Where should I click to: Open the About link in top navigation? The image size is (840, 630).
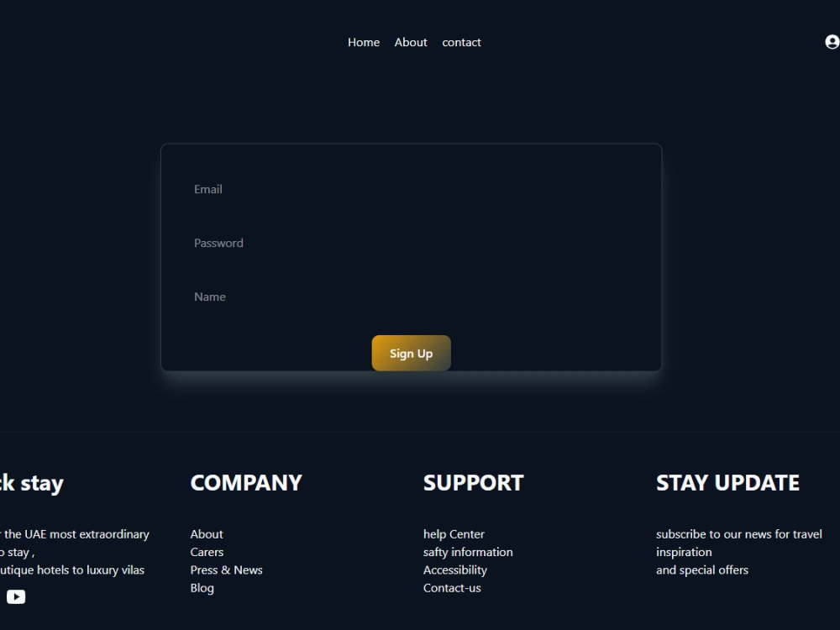coord(411,42)
